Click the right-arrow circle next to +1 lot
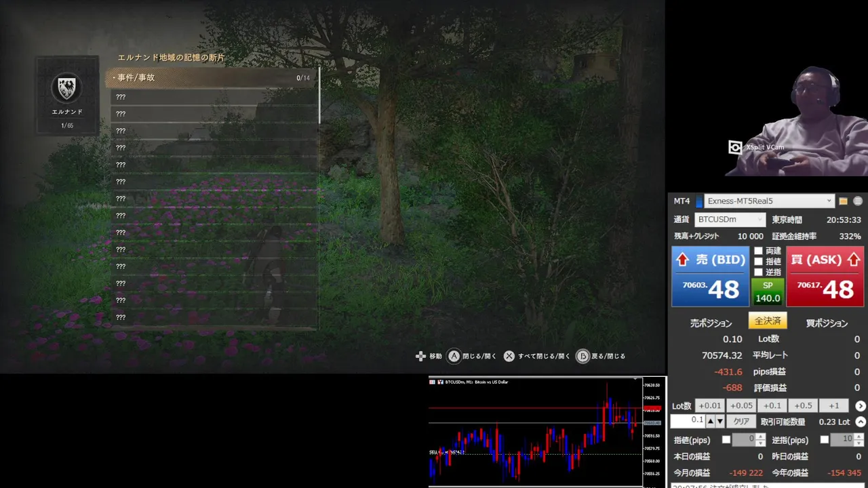 (861, 406)
